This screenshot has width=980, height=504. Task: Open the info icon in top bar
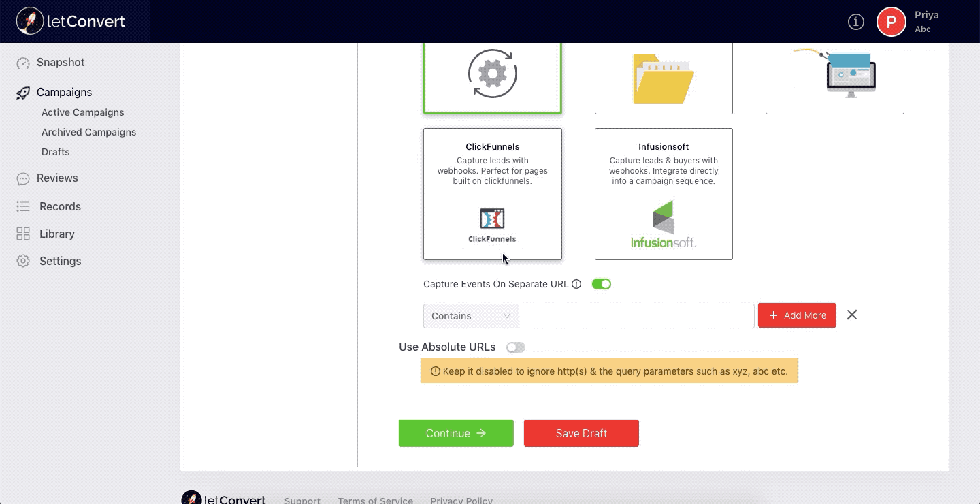[x=855, y=22]
